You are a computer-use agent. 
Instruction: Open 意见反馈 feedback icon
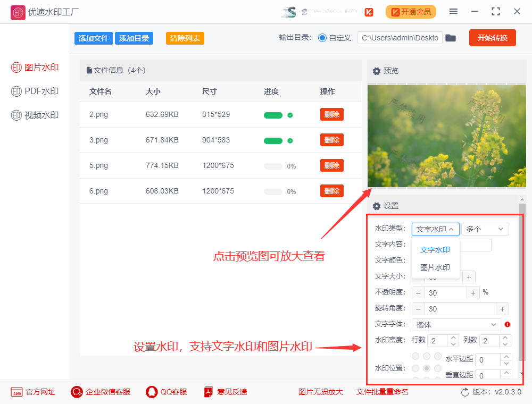[x=208, y=392]
